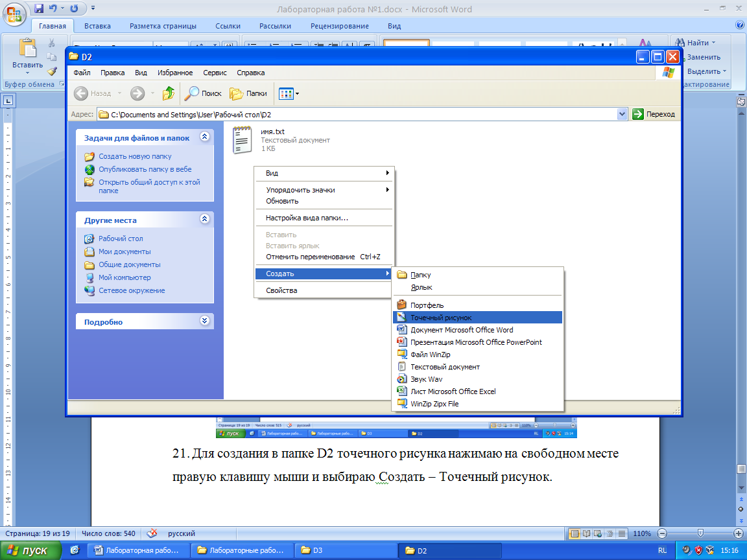Click the Cut scissors icon in Word's clipboard group
Viewport: 747px width, 560px height.
pyautogui.click(x=51, y=43)
